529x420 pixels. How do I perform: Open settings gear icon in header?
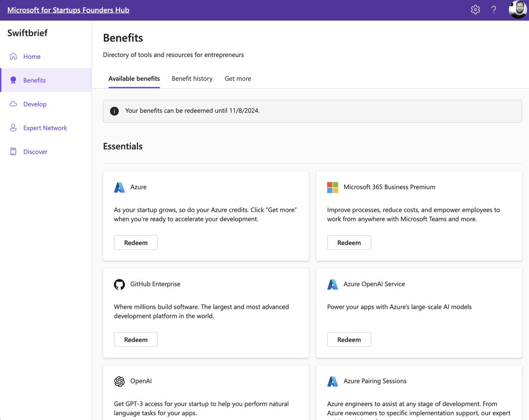(x=475, y=10)
